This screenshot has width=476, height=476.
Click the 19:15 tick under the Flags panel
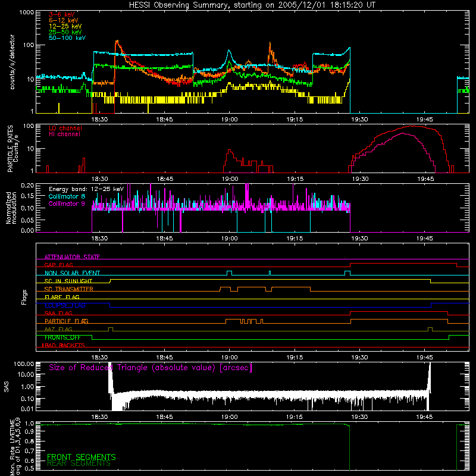coord(295,358)
